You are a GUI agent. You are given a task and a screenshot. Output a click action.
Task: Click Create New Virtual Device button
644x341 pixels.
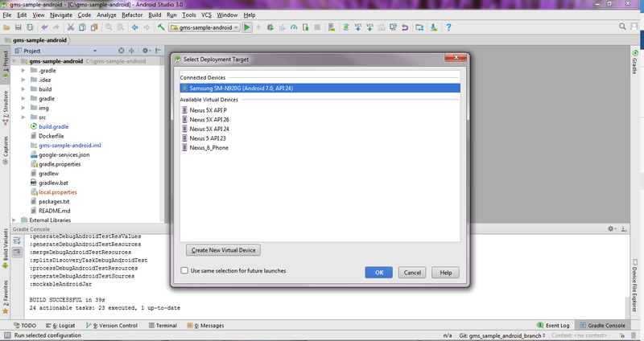pos(223,250)
